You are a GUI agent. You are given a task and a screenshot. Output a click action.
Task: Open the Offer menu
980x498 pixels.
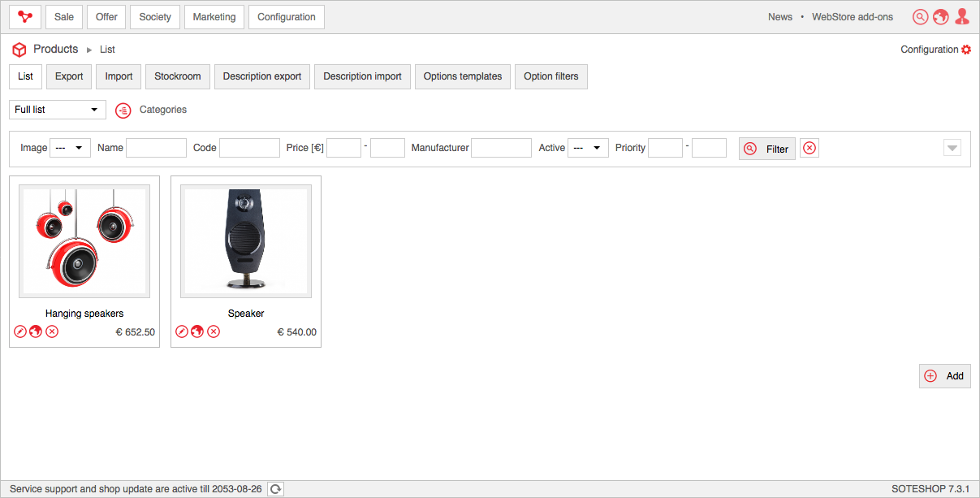(x=107, y=17)
